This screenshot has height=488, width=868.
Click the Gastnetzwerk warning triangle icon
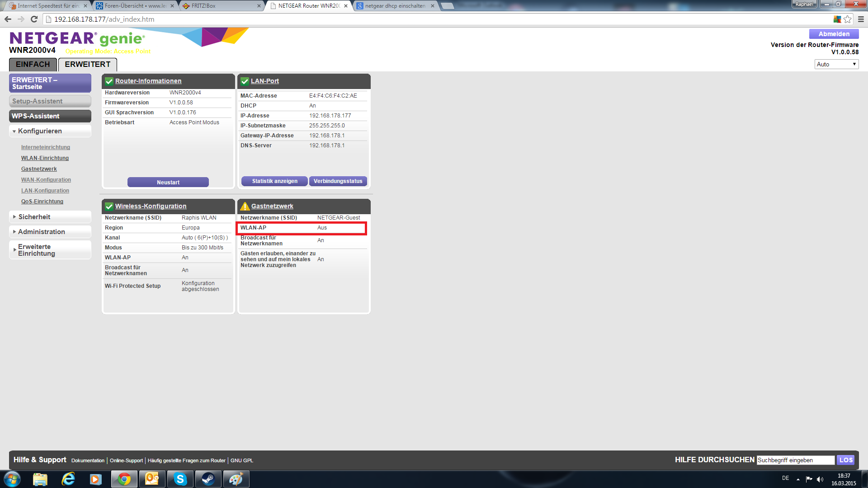245,206
